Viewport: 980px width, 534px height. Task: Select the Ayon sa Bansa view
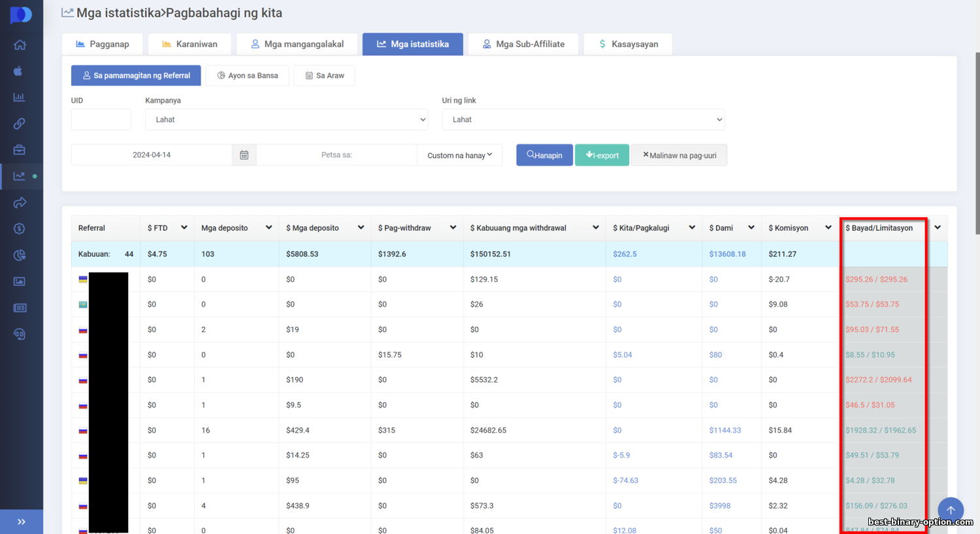tap(248, 76)
